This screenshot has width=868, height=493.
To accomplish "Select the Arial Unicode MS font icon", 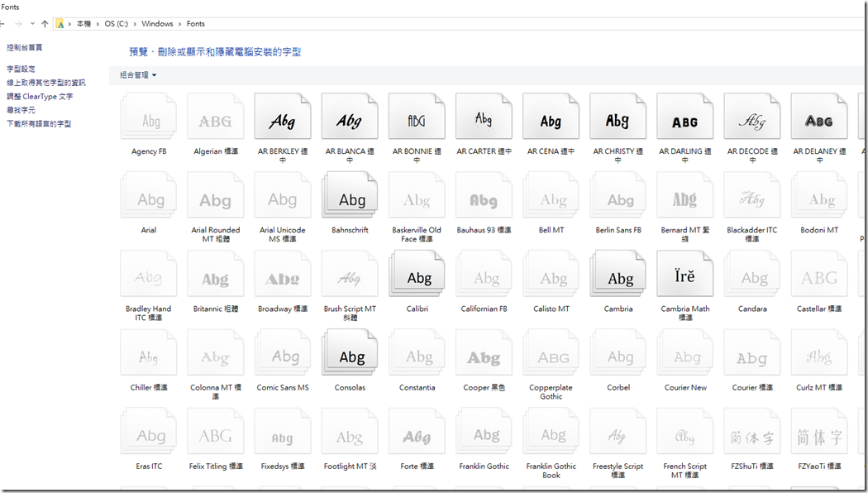I will tap(283, 195).
